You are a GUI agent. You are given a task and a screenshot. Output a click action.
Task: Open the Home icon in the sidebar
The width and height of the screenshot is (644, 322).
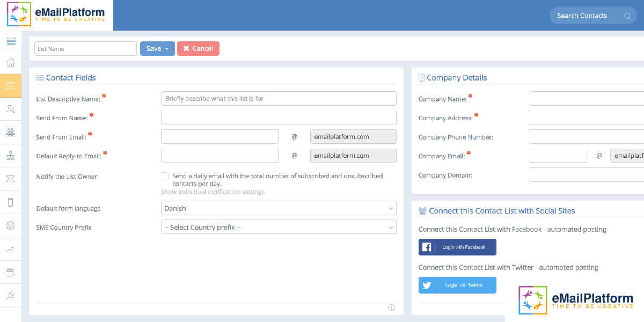(x=11, y=62)
